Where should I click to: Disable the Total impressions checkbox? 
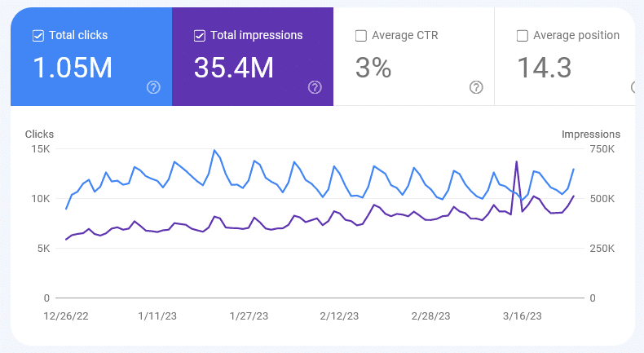click(x=200, y=36)
